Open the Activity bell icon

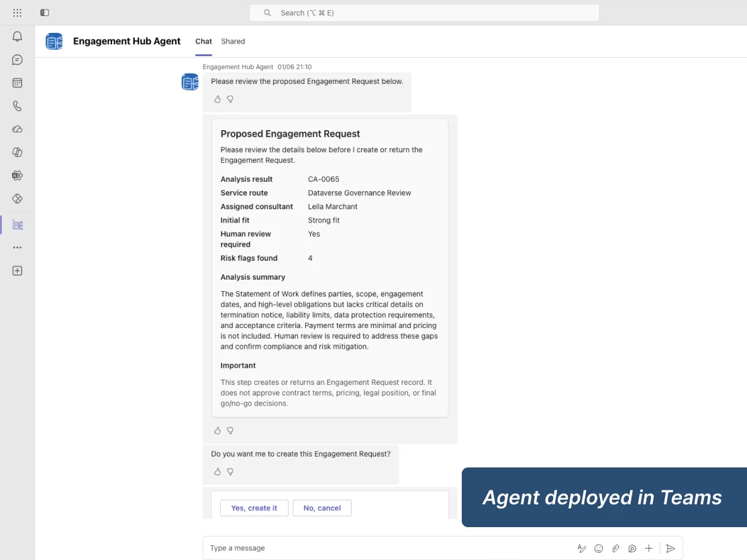pyautogui.click(x=17, y=37)
